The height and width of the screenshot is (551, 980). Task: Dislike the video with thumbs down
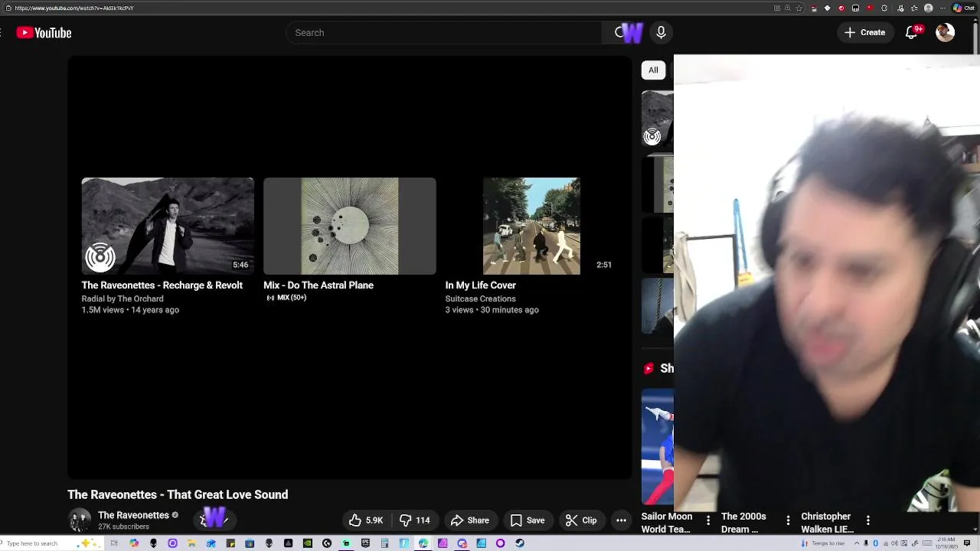(414, 520)
